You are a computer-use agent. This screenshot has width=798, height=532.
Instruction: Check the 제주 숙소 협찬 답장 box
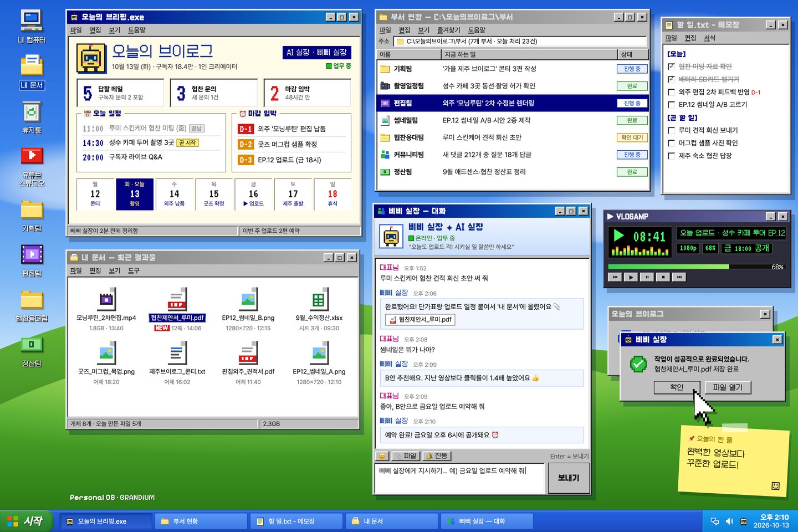click(x=671, y=156)
